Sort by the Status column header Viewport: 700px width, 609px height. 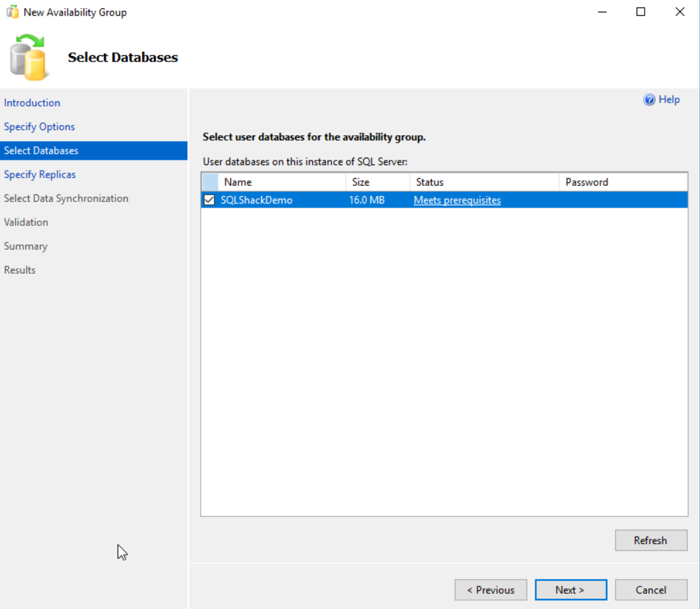point(484,182)
